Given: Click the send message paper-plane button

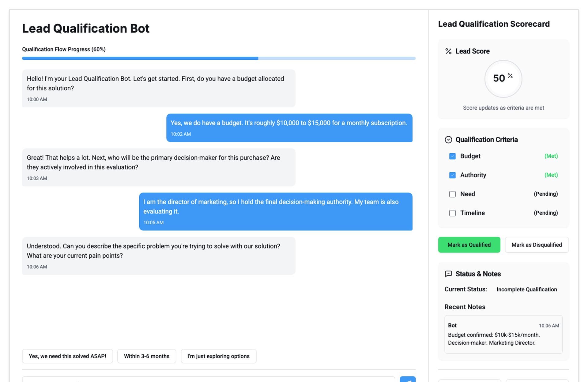Looking at the screenshot, I should tap(407, 380).
